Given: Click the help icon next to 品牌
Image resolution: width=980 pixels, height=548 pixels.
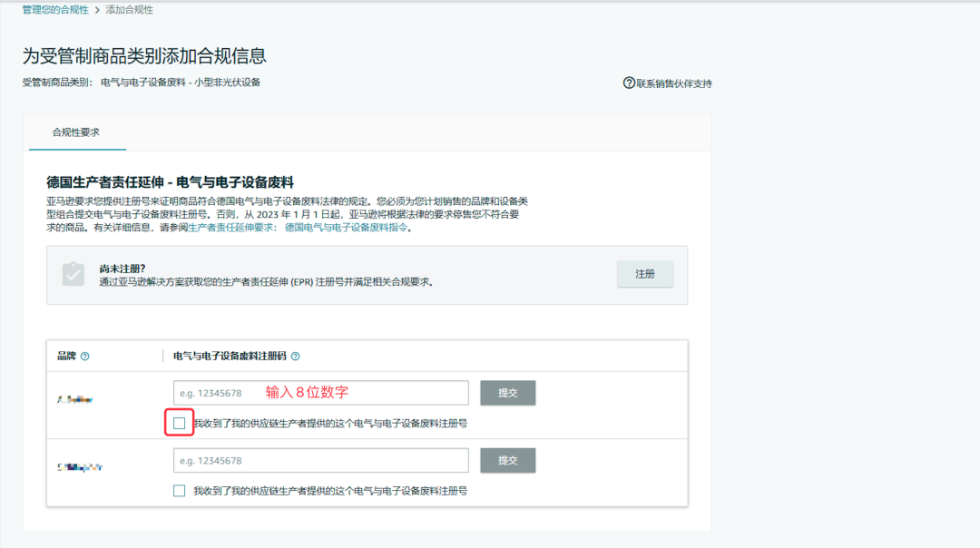Looking at the screenshot, I should (85, 357).
